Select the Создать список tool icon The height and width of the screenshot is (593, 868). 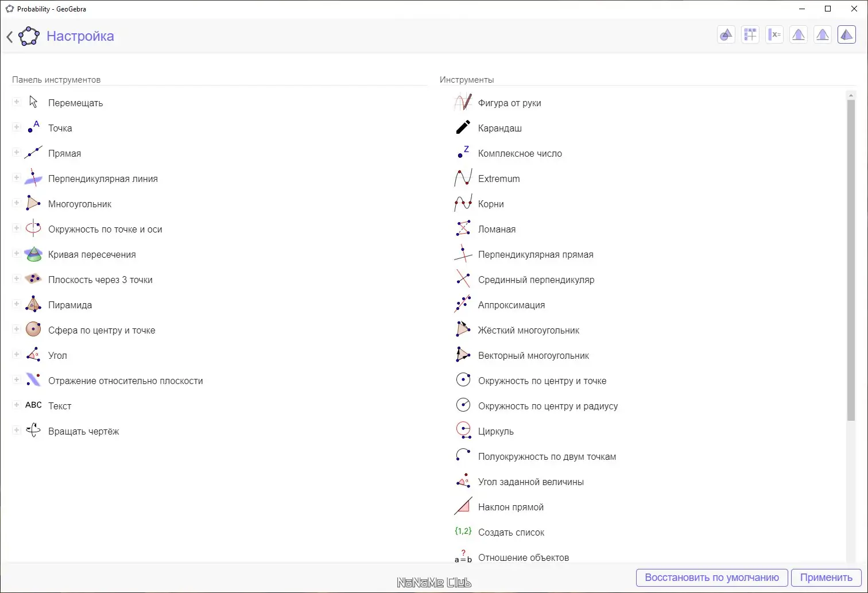[x=463, y=532]
